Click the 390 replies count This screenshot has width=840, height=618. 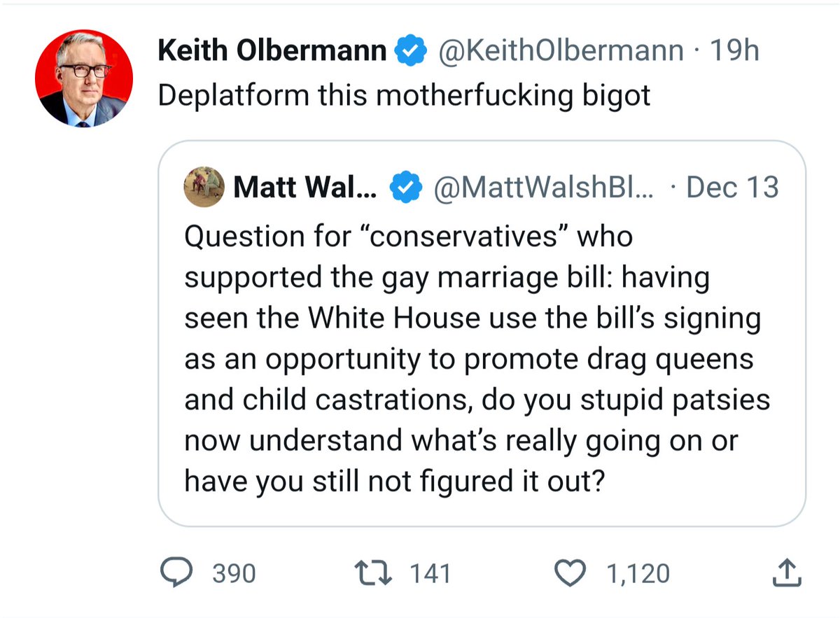pyautogui.click(x=234, y=574)
